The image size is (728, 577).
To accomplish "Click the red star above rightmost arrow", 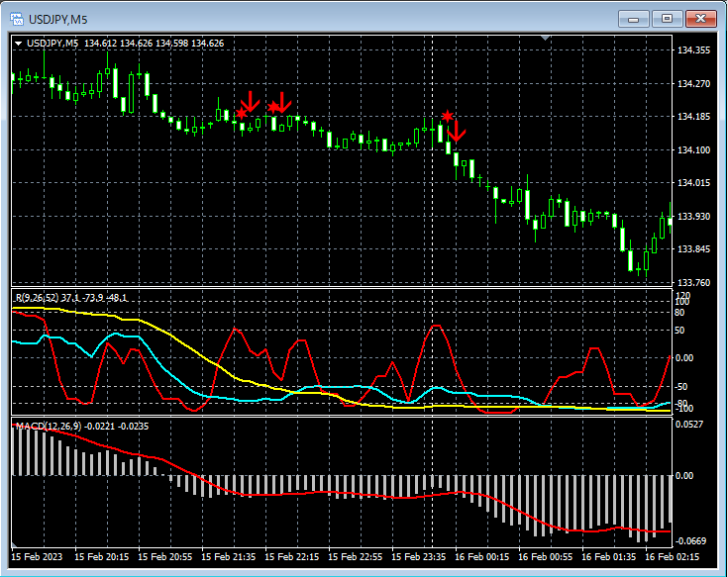I will [x=448, y=116].
